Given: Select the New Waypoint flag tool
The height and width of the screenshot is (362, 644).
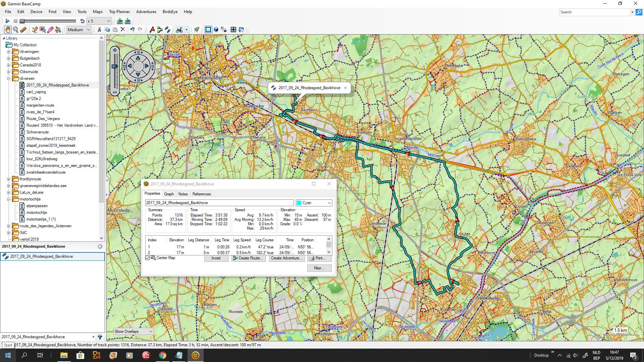Looking at the screenshot, I should 152,29.
